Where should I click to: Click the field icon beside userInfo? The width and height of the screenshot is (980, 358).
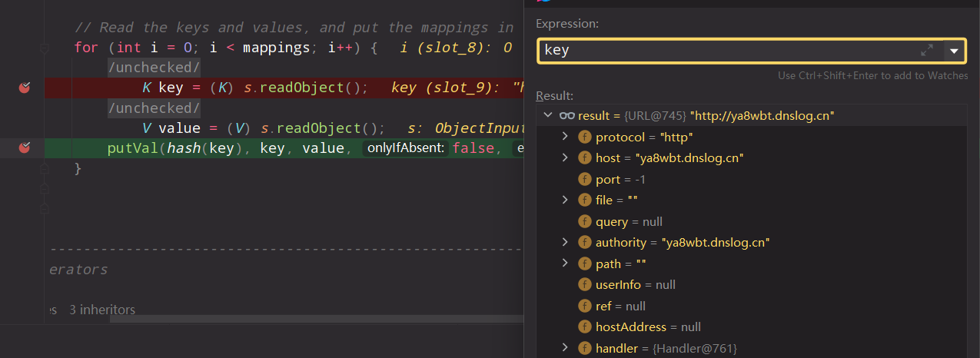585,284
